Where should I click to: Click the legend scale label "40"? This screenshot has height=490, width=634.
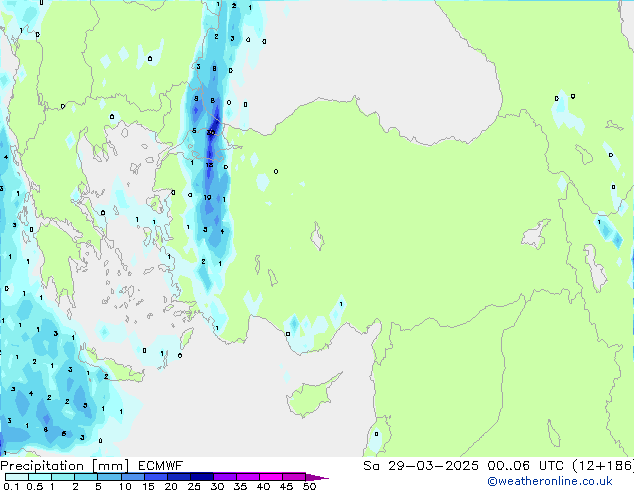pos(263,486)
